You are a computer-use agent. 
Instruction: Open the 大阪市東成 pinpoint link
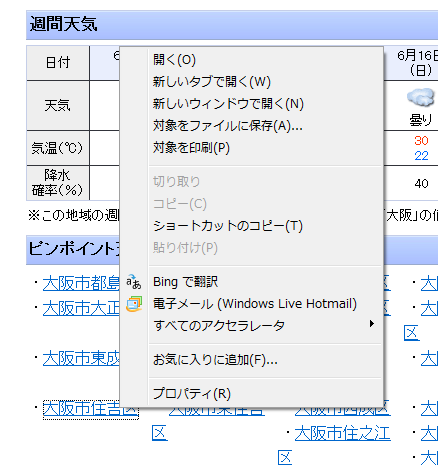click(81, 359)
